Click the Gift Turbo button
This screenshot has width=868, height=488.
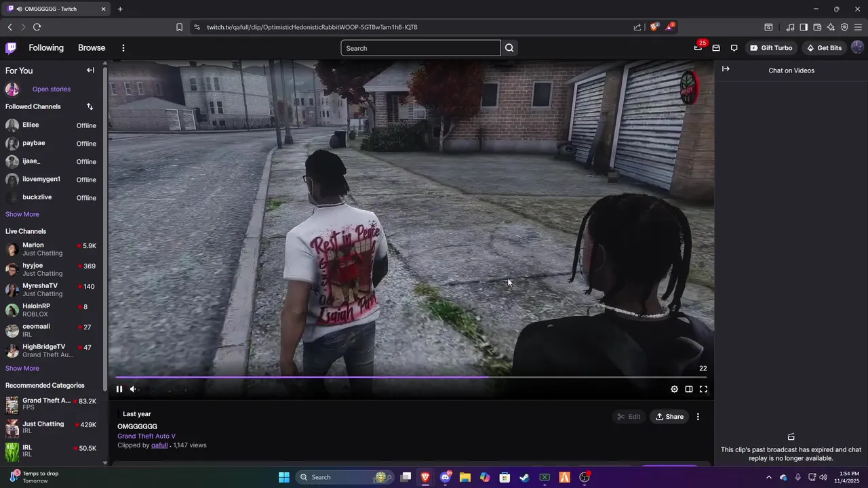pyautogui.click(x=770, y=48)
